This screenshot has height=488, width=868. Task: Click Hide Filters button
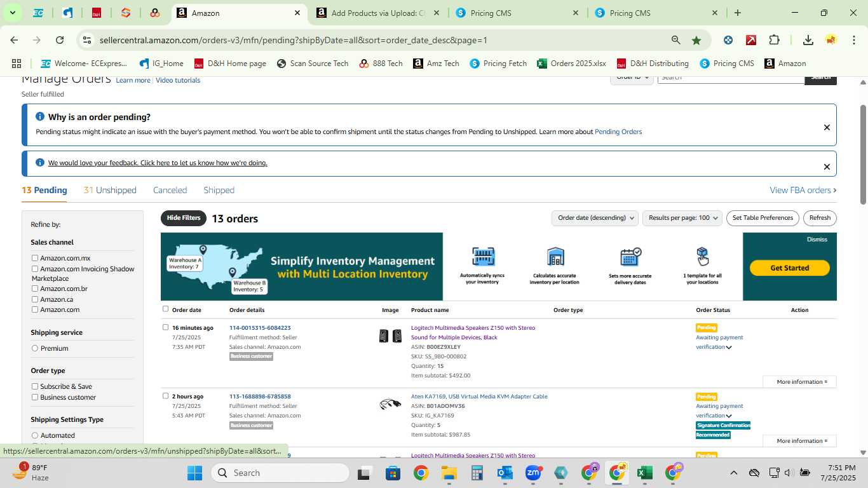pyautogui.click(x=184, y=218)
